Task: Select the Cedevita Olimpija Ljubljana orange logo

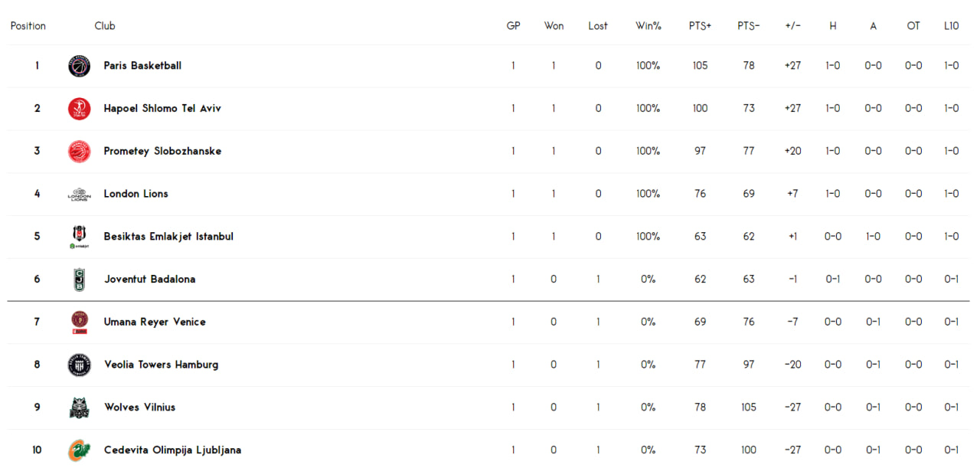Action: pos(80,450)
